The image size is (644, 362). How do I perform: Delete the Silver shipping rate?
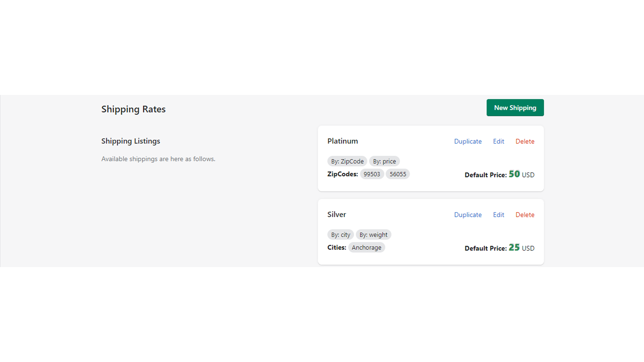pos(524,214)
